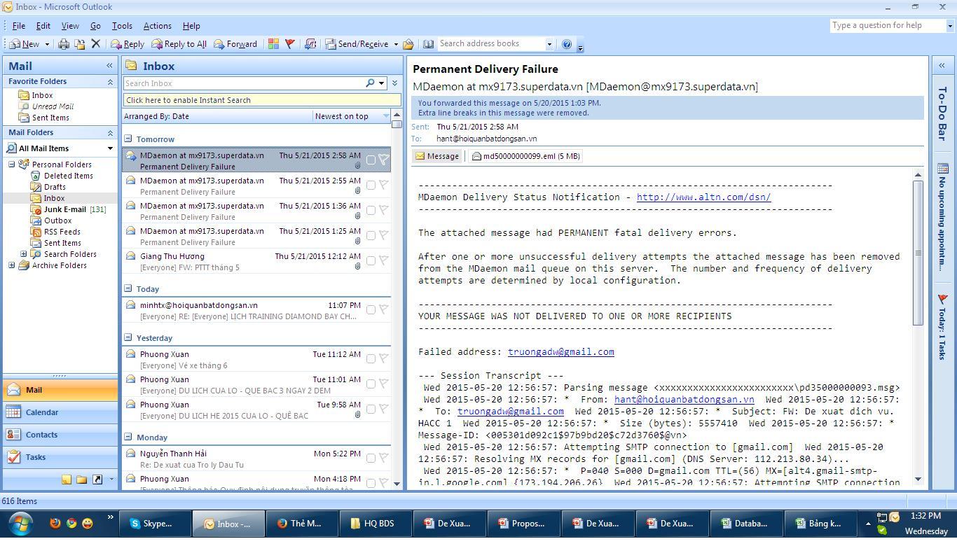The width and height of the screenshot is (957, 560).
Task: Click the smiley messenger icon in quick launch
Action: coord(87,523)
